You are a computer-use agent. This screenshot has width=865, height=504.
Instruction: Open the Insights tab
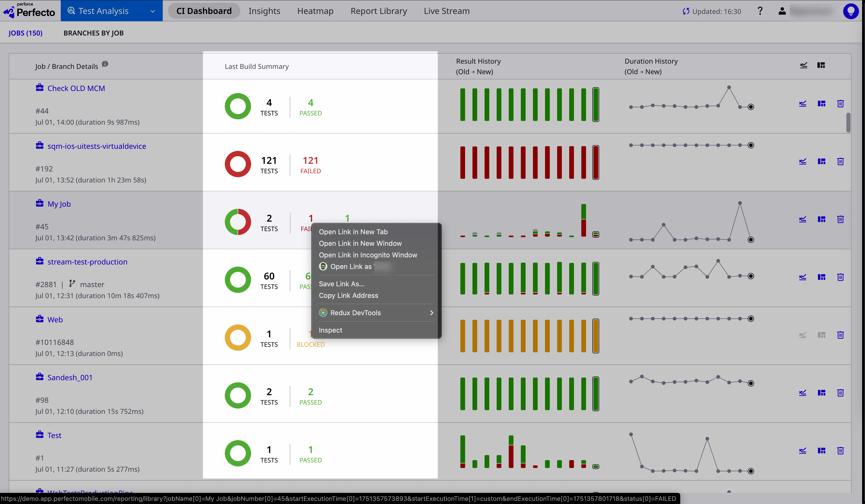point(264,11)
